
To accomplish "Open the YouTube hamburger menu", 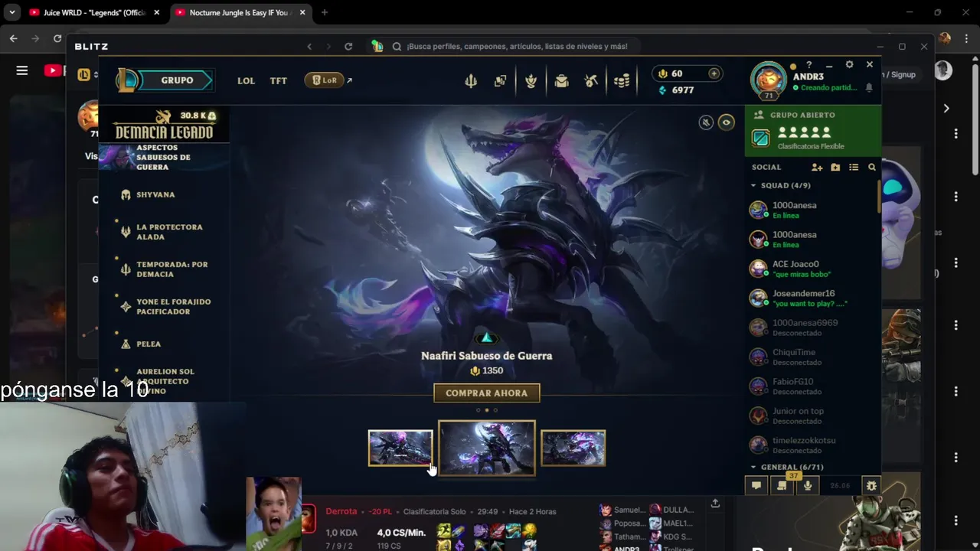I will click(22, 70).
